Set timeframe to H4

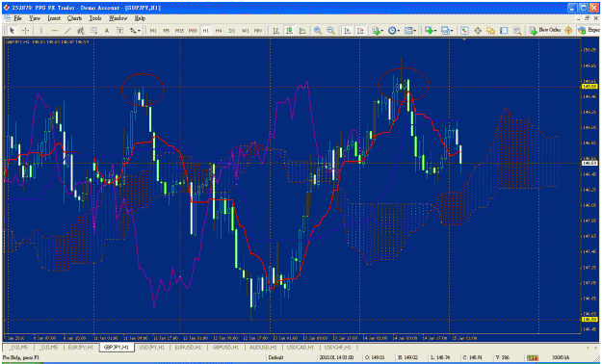click(219, 31)
